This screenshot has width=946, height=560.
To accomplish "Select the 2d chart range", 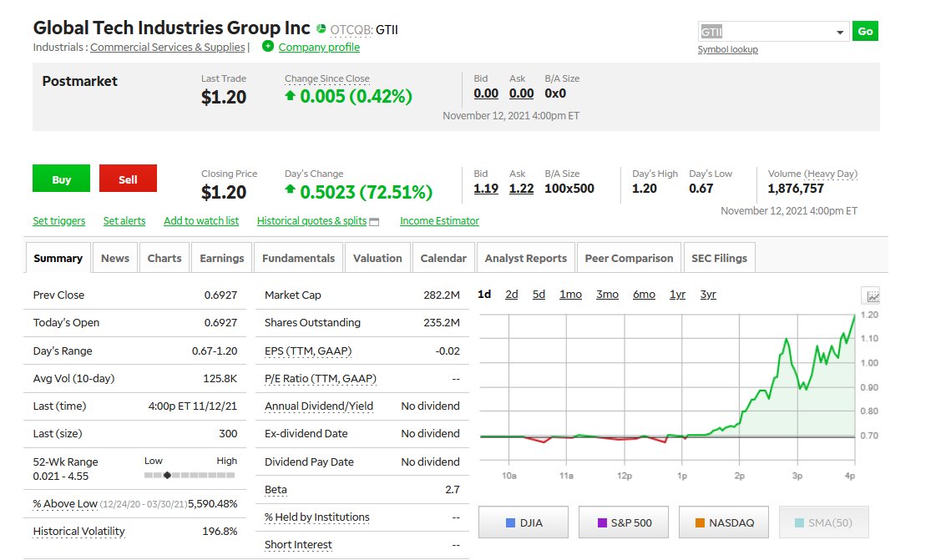I will click(512, 294).
